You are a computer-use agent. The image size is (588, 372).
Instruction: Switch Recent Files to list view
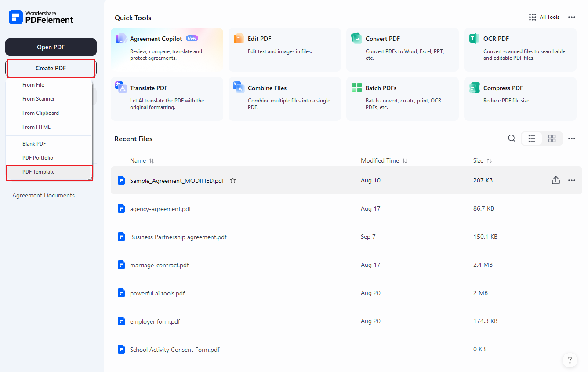click(x=532, y=139)
